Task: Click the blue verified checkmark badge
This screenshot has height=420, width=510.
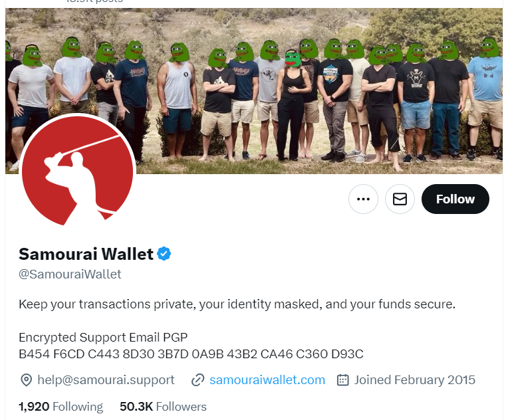Action: [x=164, y=254]
